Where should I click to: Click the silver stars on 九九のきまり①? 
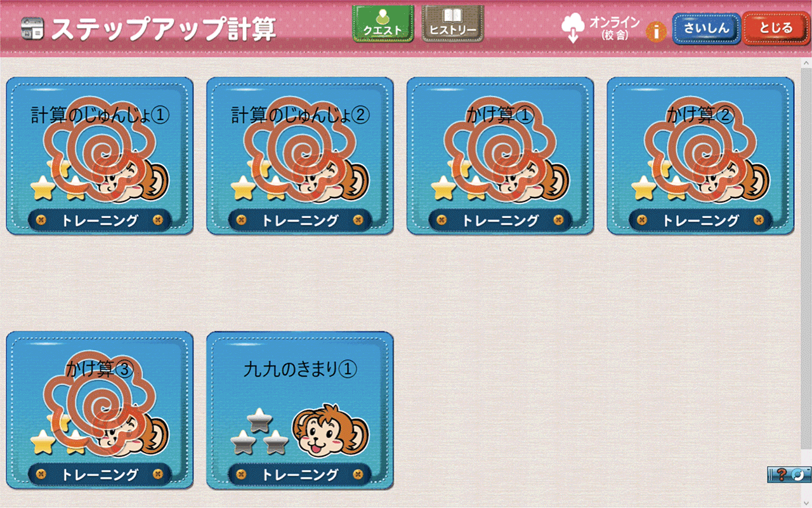[259, 431]
